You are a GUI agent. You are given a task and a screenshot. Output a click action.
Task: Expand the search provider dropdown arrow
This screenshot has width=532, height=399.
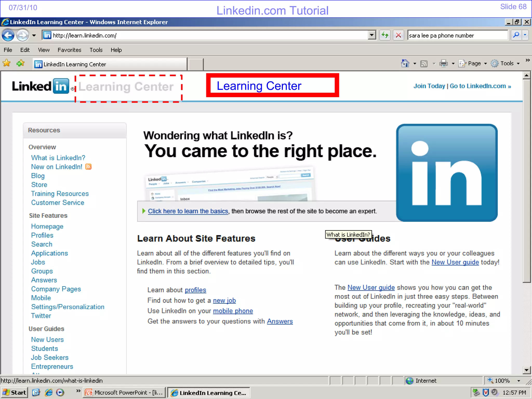(x=525, y=35)
